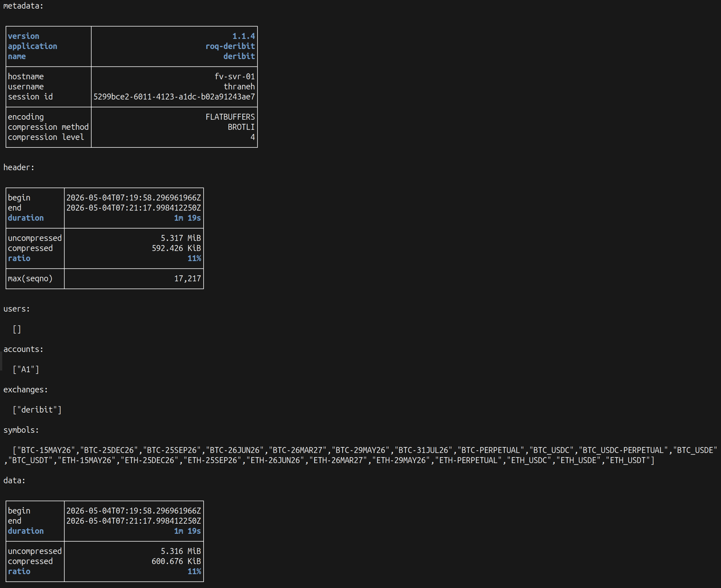721x588 pixels.
Task: Click the "exchanges:" section heading
Action: pyautogui.click(x=25, y=390)
